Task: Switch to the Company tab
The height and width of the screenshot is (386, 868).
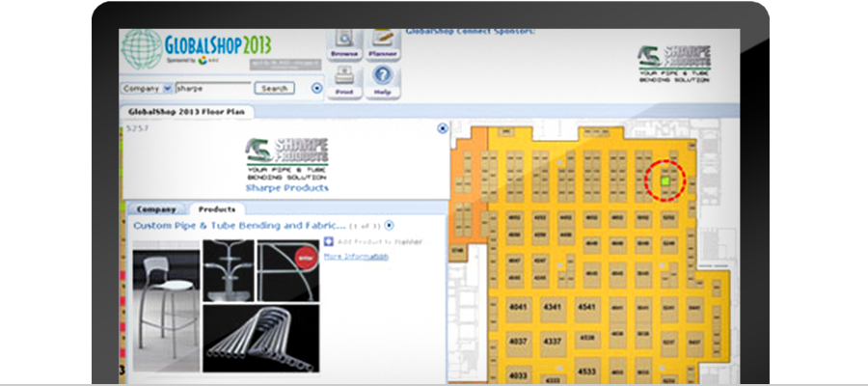Action: [156, 209]
